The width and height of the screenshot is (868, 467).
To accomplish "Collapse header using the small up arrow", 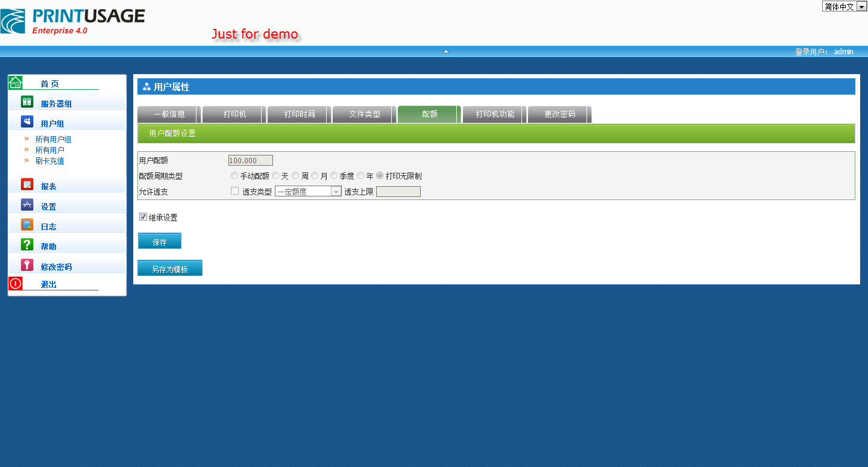I will (x=446, y=51).
